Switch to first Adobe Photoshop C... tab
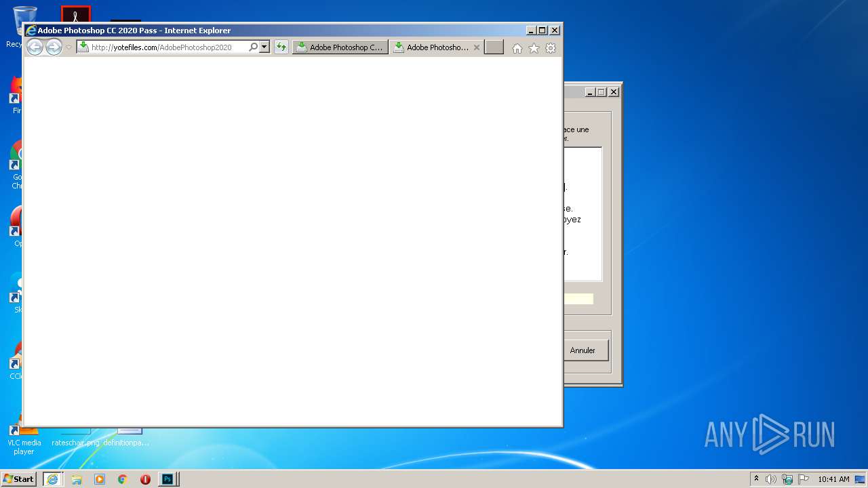Screen dimensions: 868x488 [x=340, y=47]
